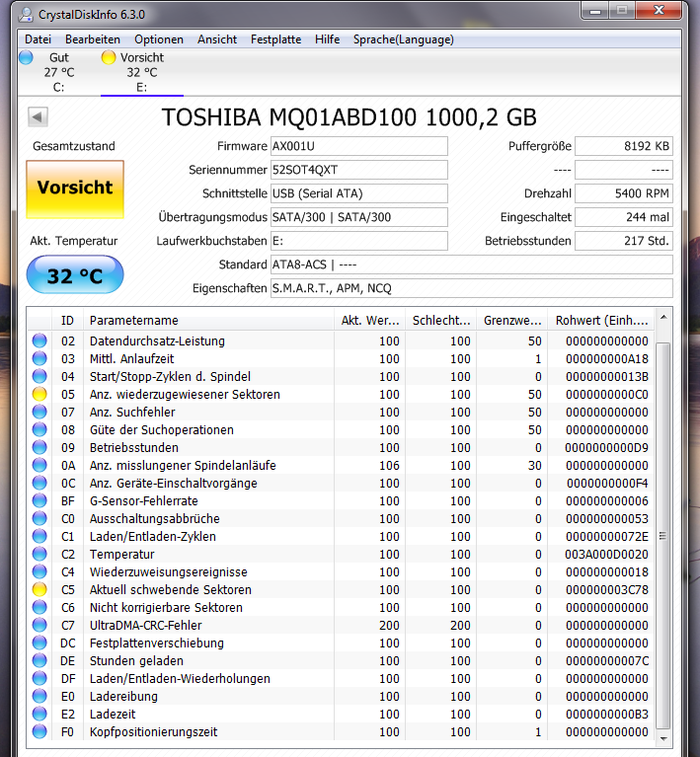700x757 pixels.
Task: Click the yellow Vorsicht health status button
Action: point(75,189)
